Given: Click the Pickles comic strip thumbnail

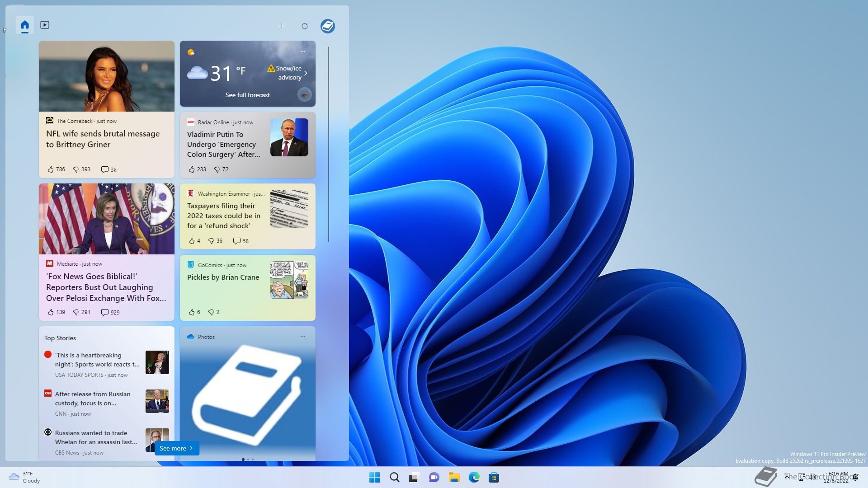Looking at the screenshot, I should (289, 280).
